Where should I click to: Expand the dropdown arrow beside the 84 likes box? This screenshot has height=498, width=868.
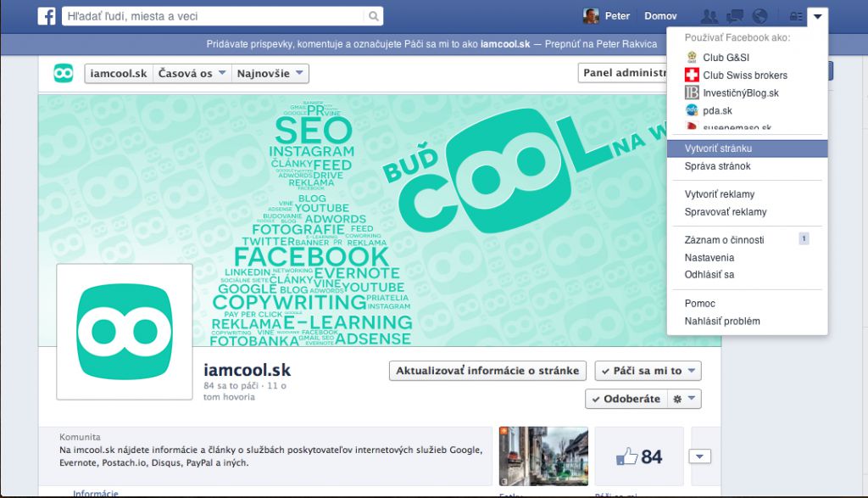pyautogui.click(x=699, y=456)
